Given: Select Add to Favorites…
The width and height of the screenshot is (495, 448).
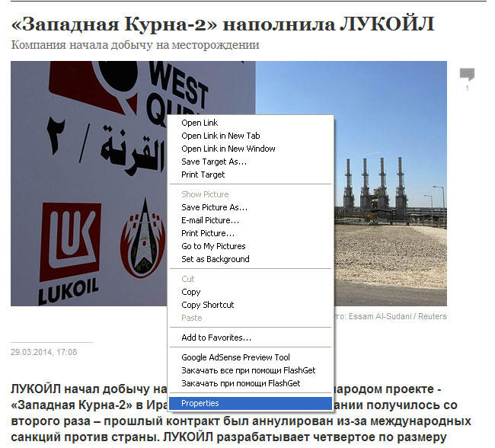Looking at the screenshot, I should click(x=251, y=338).
